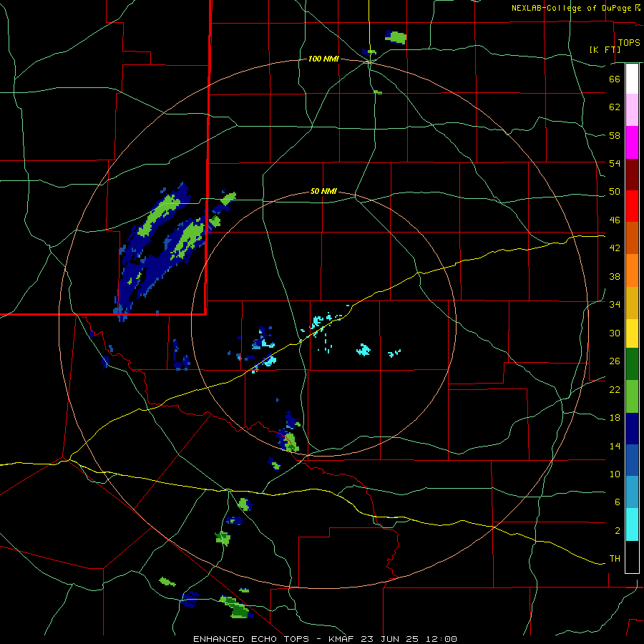This screenshot has width=644, height=644.
Task: Select the bright red legend swatch
Action: 632,206
